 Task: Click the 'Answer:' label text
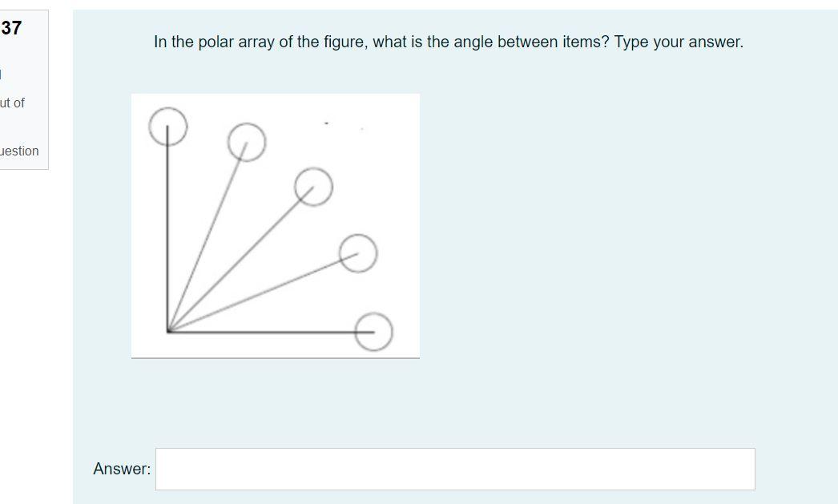point(122,469)
